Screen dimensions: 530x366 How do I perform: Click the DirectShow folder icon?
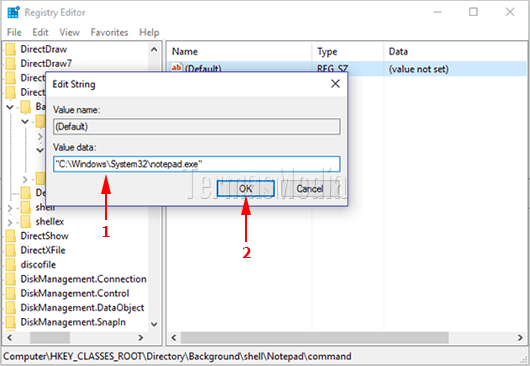point(10,236)
